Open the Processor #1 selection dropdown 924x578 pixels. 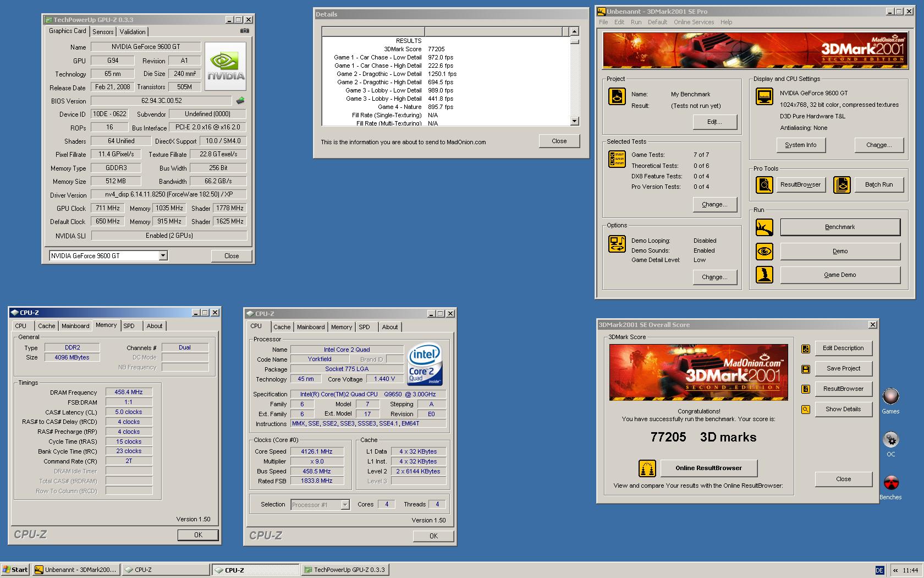coord(345,505)
